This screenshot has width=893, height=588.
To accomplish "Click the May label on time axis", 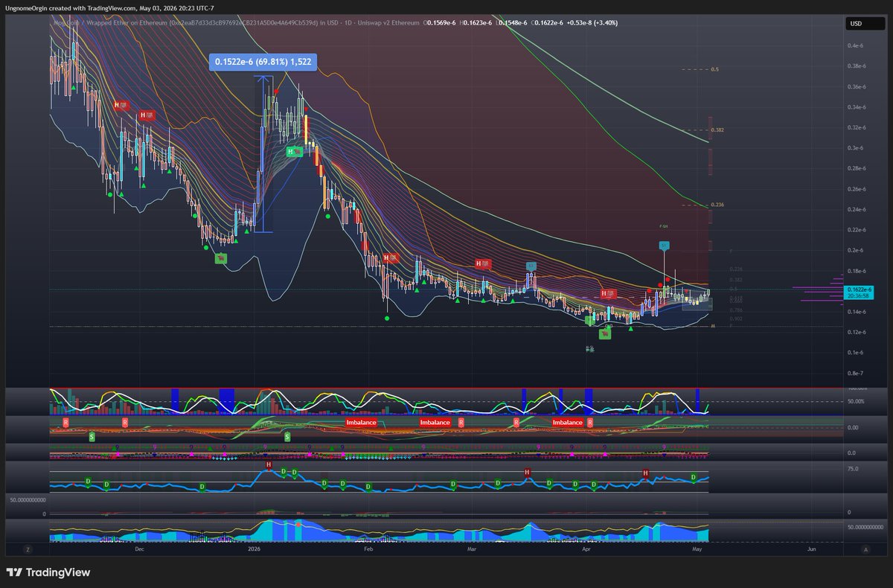I will [697, 549].
